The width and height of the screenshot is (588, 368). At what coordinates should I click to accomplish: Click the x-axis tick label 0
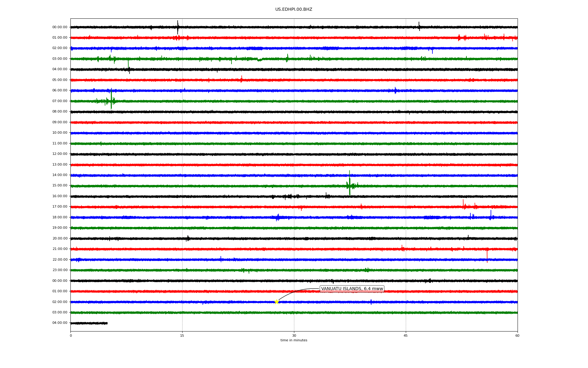point(71,336)
